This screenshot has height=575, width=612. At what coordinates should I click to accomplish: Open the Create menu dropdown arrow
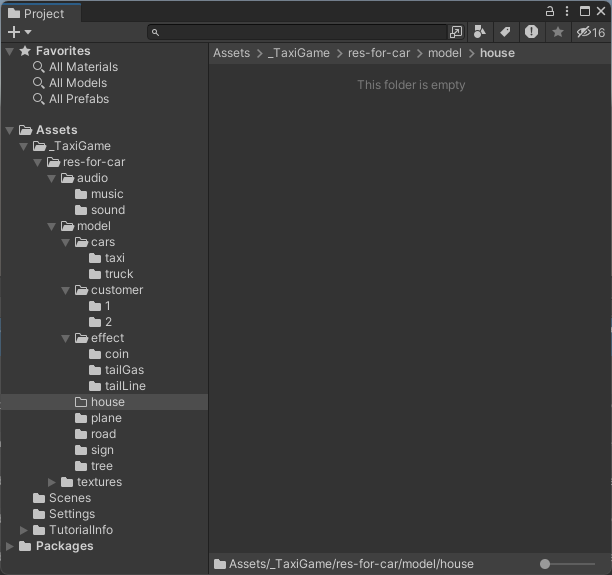click(28, 32)
